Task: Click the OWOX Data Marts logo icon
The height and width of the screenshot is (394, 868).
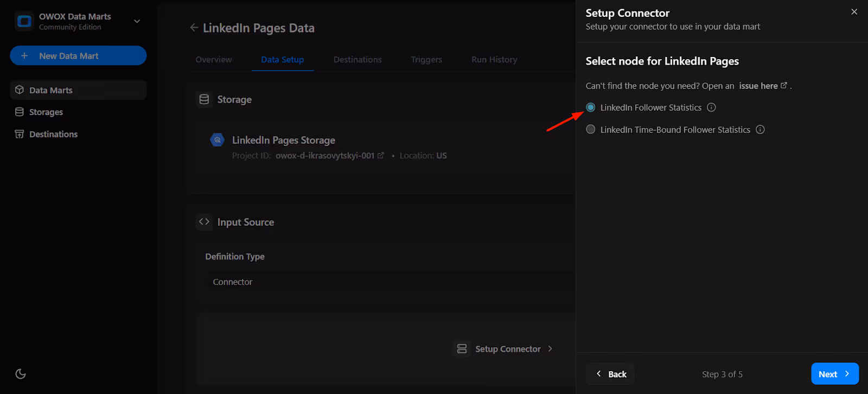Action: 24,21
